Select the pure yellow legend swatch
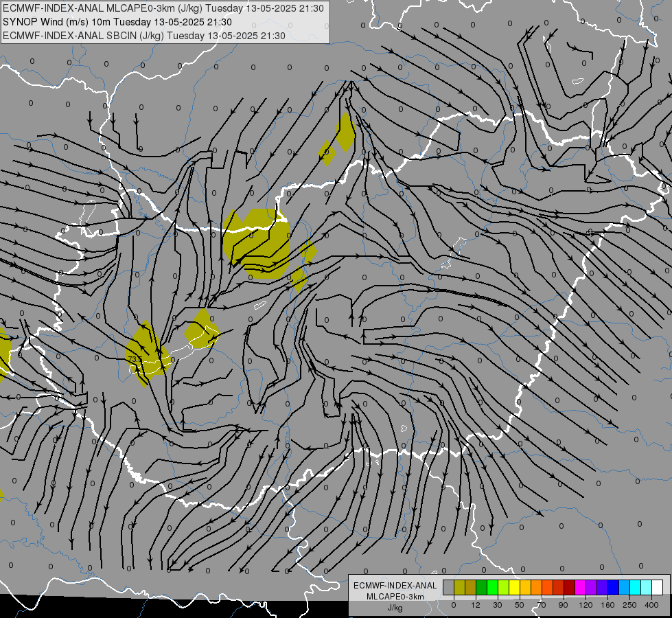This screenshot has width=672, height=618. click(514, 588)
